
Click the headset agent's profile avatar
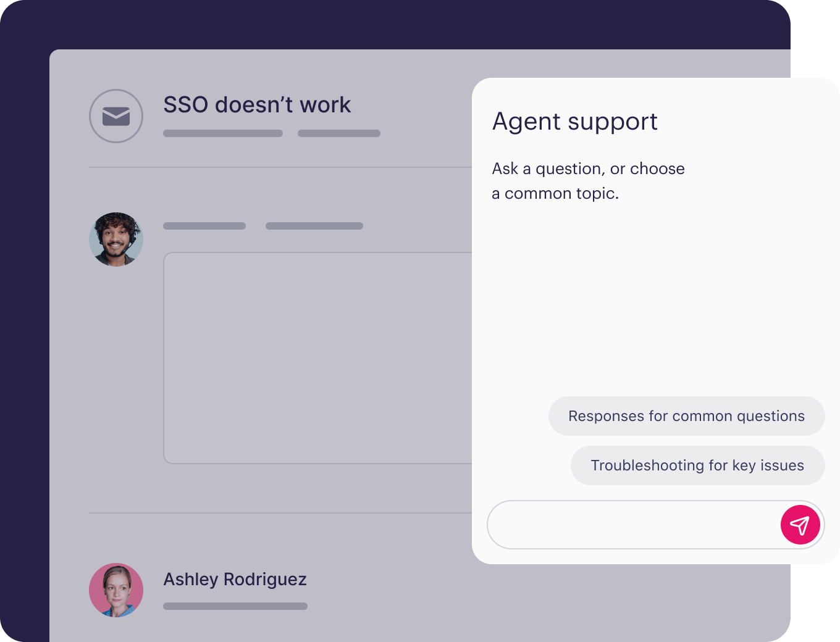[x=116, y=240]
